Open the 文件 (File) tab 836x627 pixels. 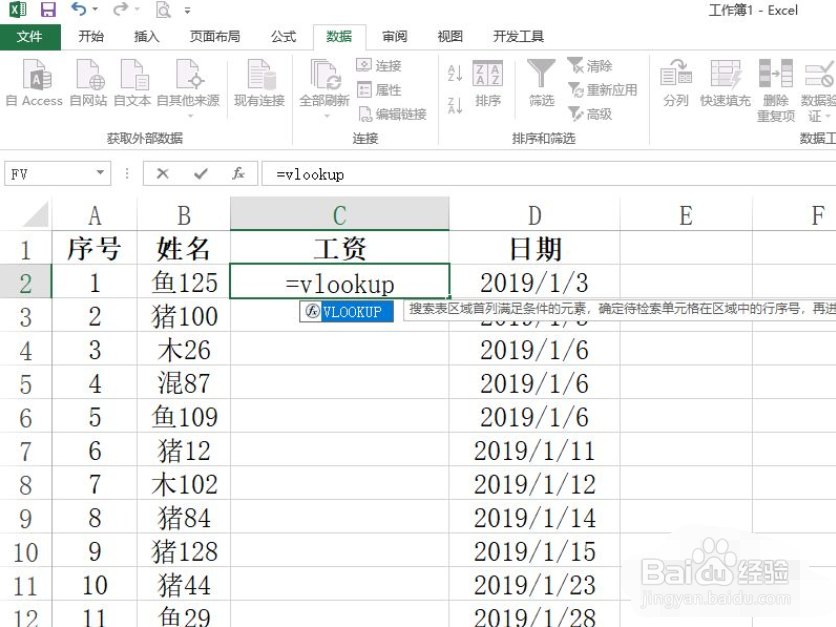(30, 36)
